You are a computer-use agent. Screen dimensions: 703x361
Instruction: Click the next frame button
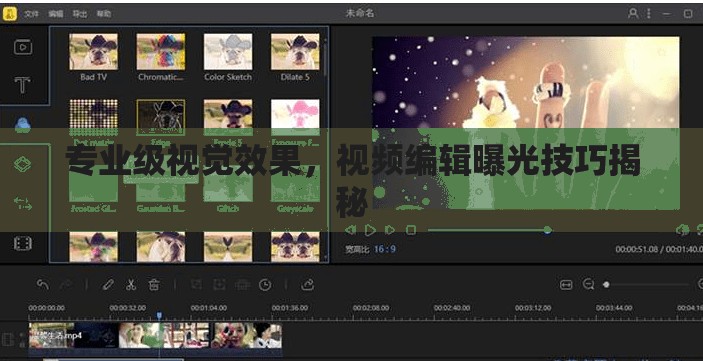click(390, 230)
